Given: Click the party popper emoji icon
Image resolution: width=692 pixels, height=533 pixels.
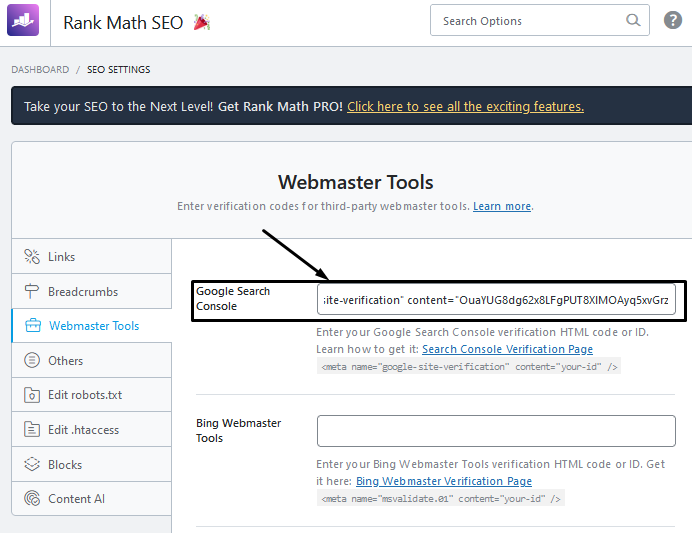Looking at the screenshot, I should [x=202, y=22].
